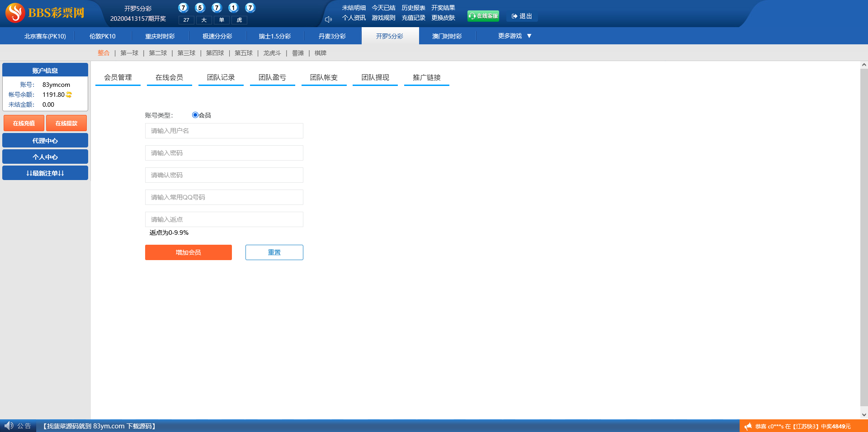Expand the 更多游戏 dropdown
Screen dimensions: 868x432
514,36
